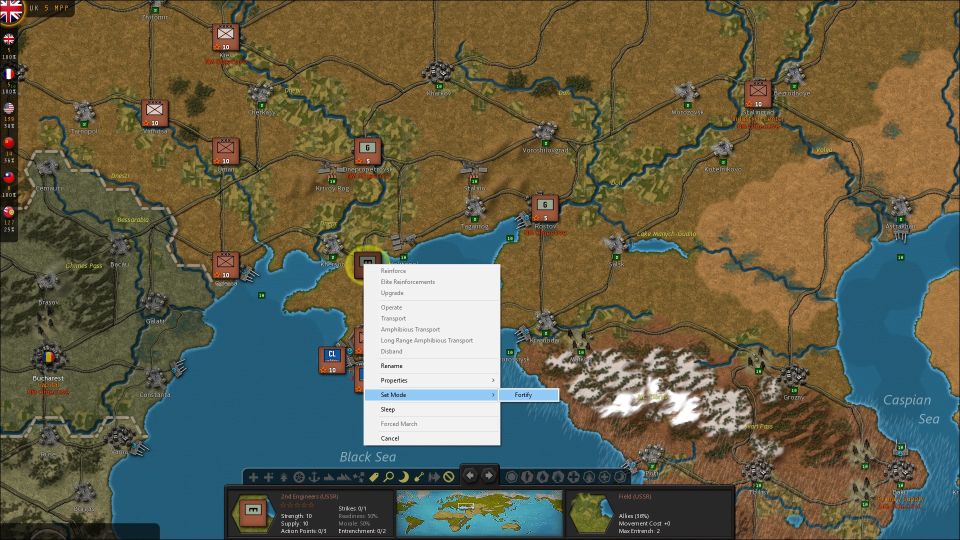Click the Grozny city on the map
The image size is (960, 540).
[x=793, y=376]
